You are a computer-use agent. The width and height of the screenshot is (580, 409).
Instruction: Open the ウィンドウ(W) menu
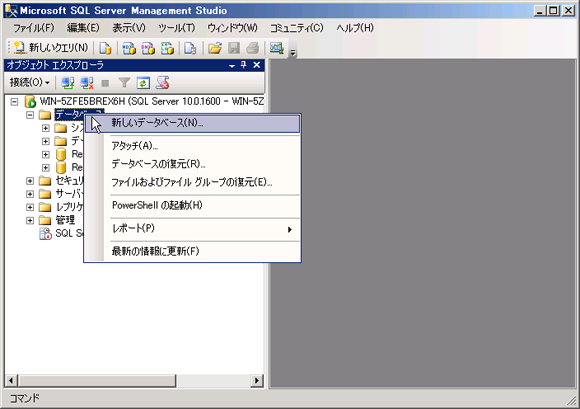[232, 28]
